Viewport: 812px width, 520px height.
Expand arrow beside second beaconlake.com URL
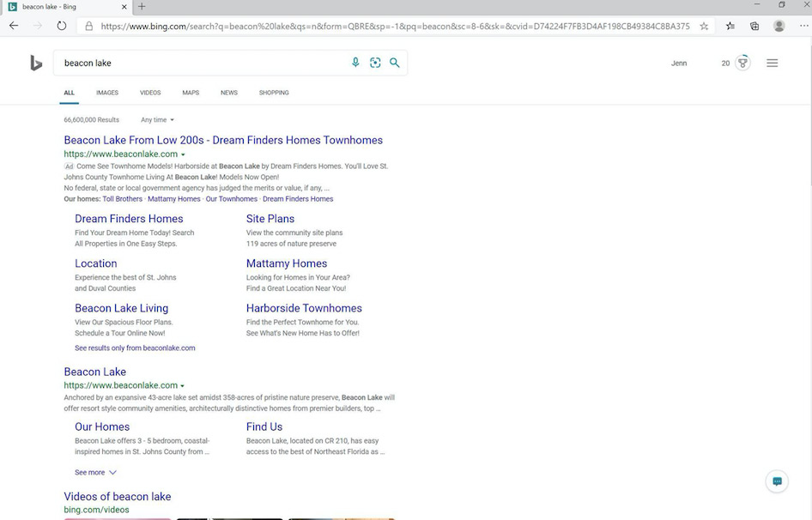tap(182, 386)
